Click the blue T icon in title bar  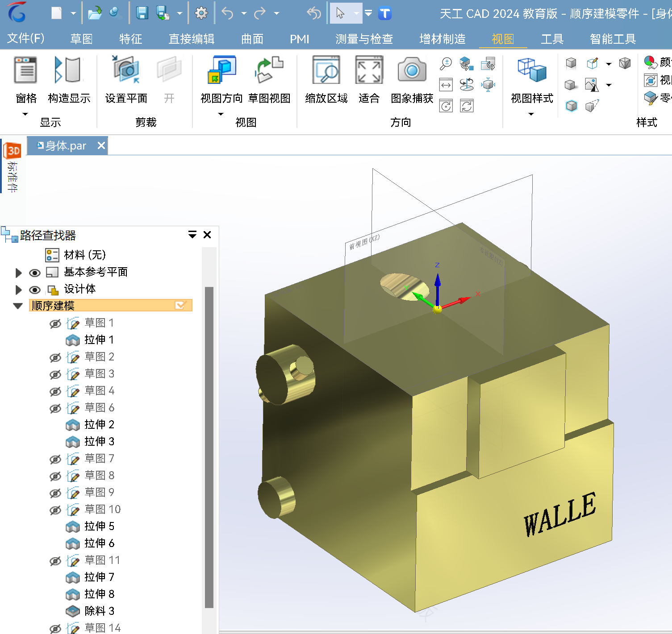click(x=385, y=13)
